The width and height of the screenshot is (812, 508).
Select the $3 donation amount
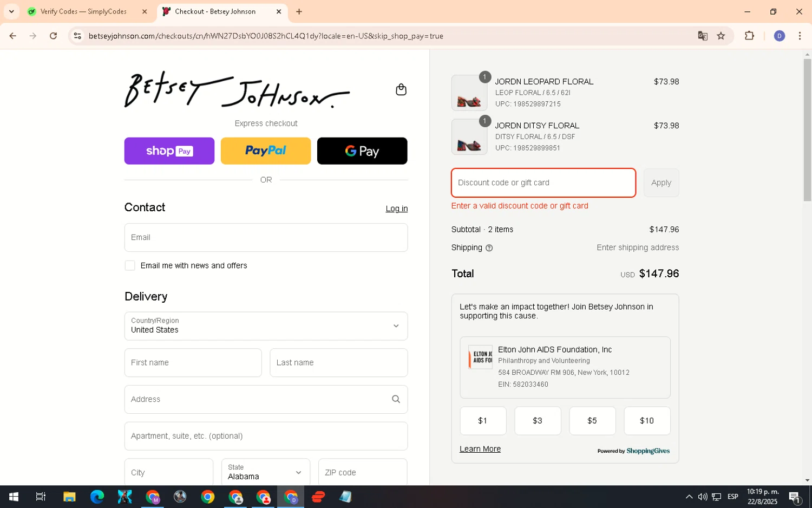coord(538,421)
